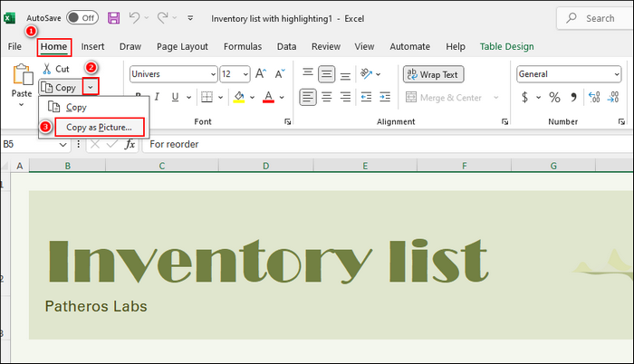
Task: Expand underline style options arrow
Action: point(188,97)
